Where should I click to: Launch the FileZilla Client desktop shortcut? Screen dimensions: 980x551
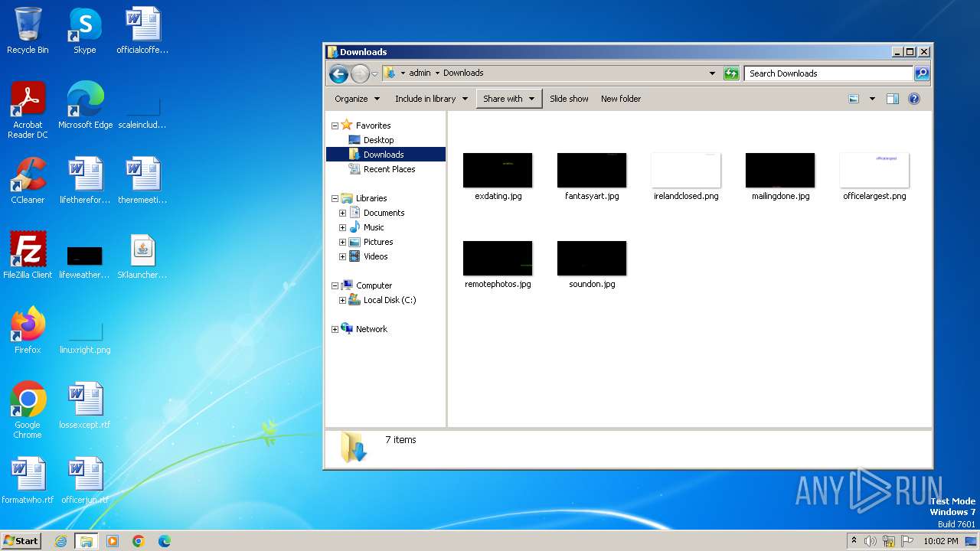[28, 255]
